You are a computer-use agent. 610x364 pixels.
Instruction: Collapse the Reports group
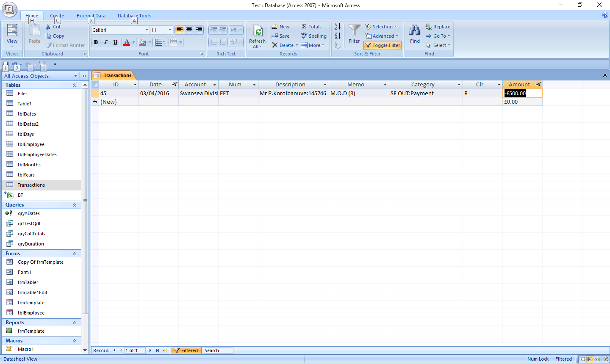pyautogui.click(x=74, y=323)
